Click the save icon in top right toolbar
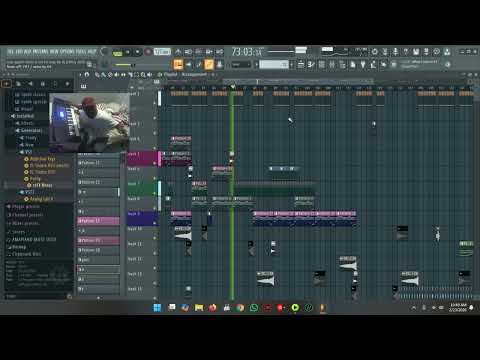Image resolution: width=480 pixels, height=360 pixels. 416,52
